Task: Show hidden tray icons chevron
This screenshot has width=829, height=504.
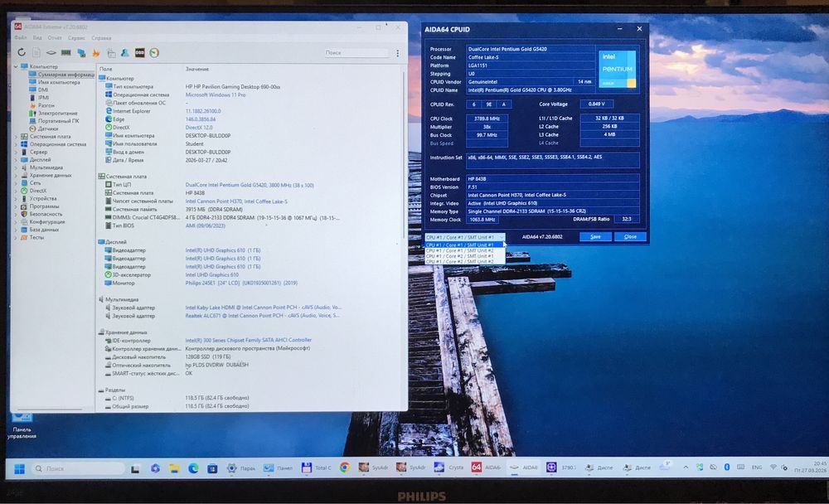Action: pos(686,467)
